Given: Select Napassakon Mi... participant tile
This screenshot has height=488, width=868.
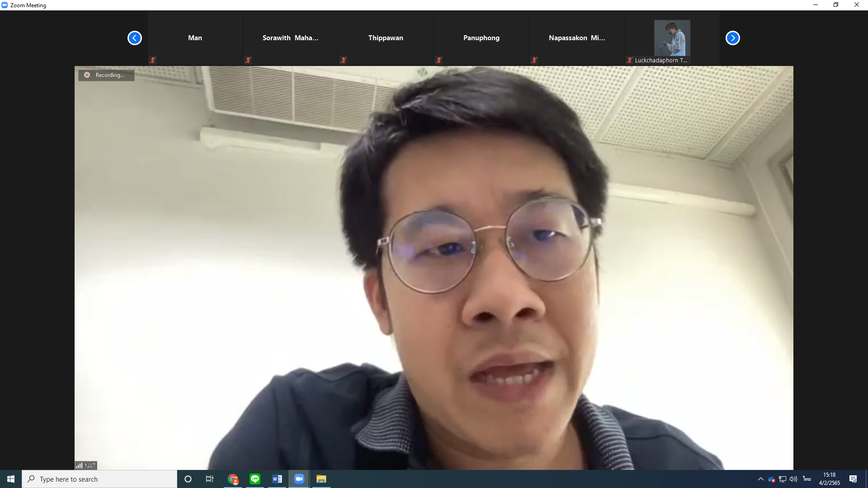Looking at the screenshot, I should coord(577,38).
